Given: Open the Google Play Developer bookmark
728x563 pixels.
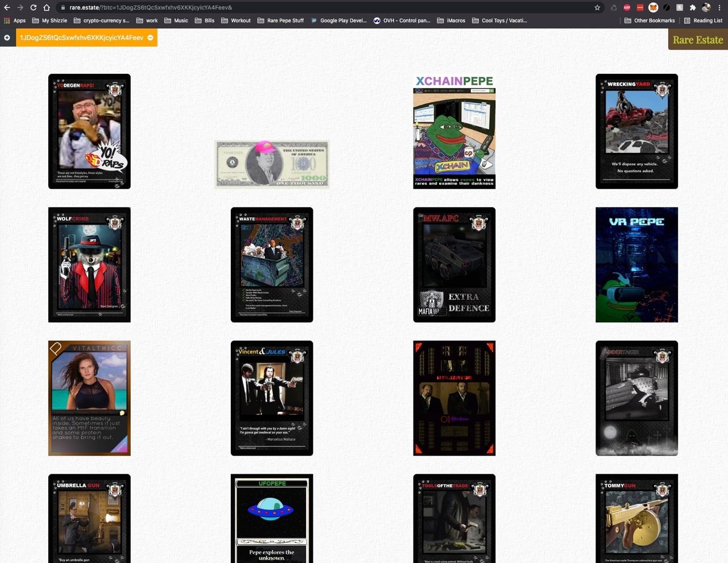Looking at the screenshot, I should point(338,20).
